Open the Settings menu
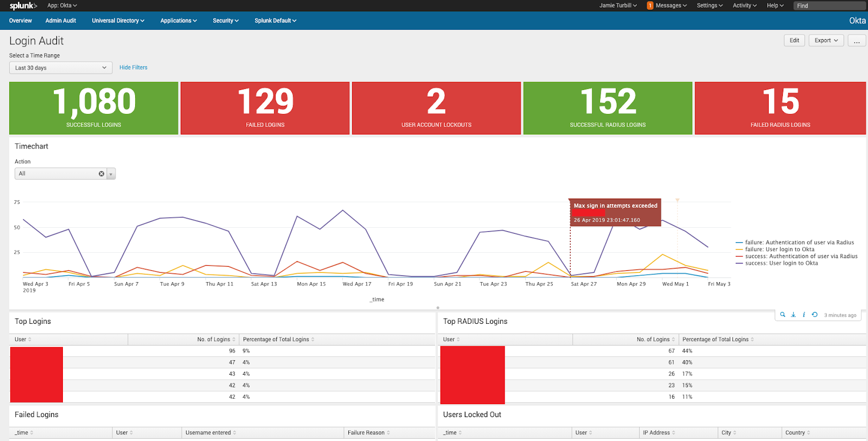The width and height of the screenshot is (868, 441). 710,5
